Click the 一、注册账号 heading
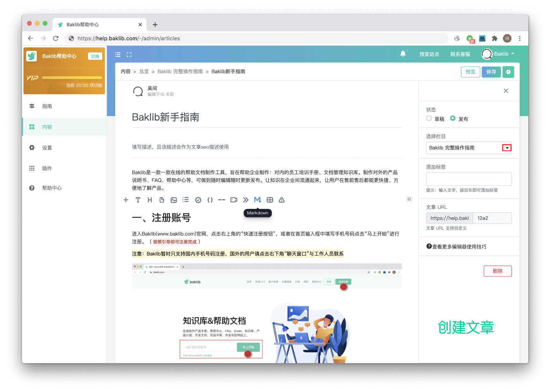 point(161,217)
